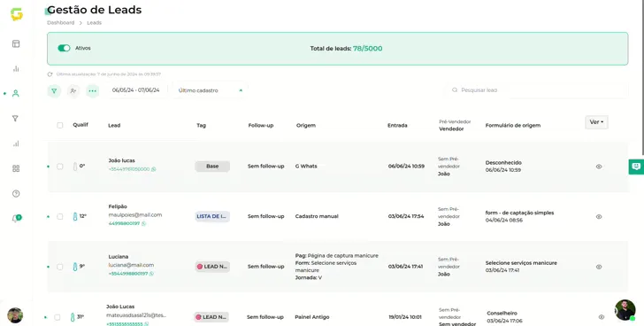
Task: Click WhatsApp icon beside Felipão phone
Action: tap(143, 223)
